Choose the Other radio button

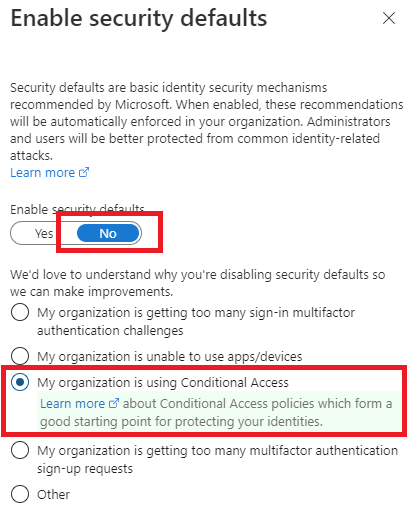(20, 494)
